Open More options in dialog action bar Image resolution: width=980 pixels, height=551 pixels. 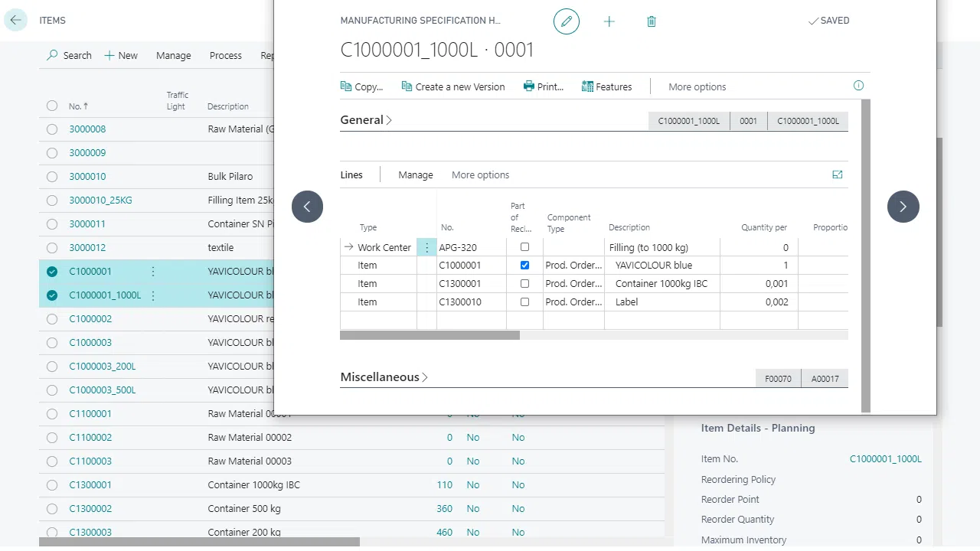click(697, 87)
